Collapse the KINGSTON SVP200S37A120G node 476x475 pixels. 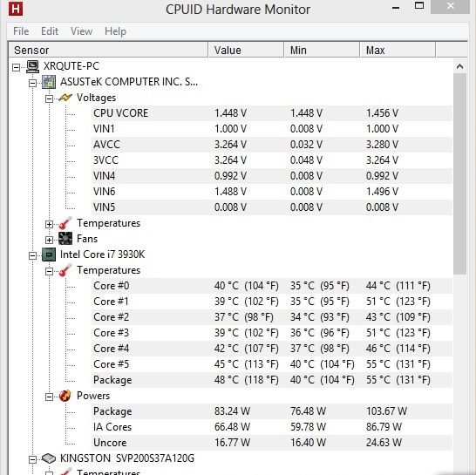click(x=32, y=459)
